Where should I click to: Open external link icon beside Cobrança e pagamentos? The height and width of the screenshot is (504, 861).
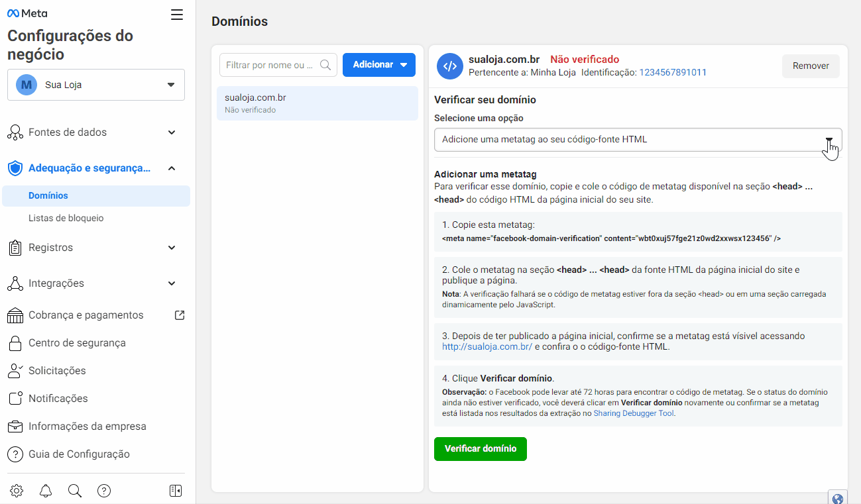(180, 315)
